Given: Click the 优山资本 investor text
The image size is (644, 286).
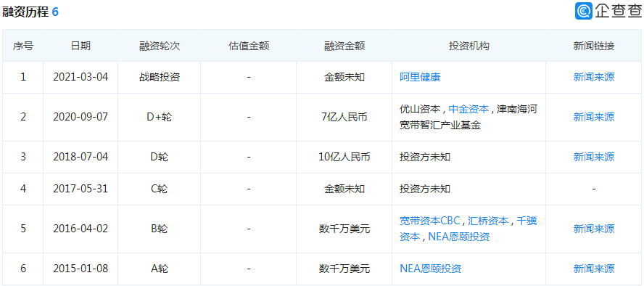Looking at the screenshot, I should click(420, 109).
